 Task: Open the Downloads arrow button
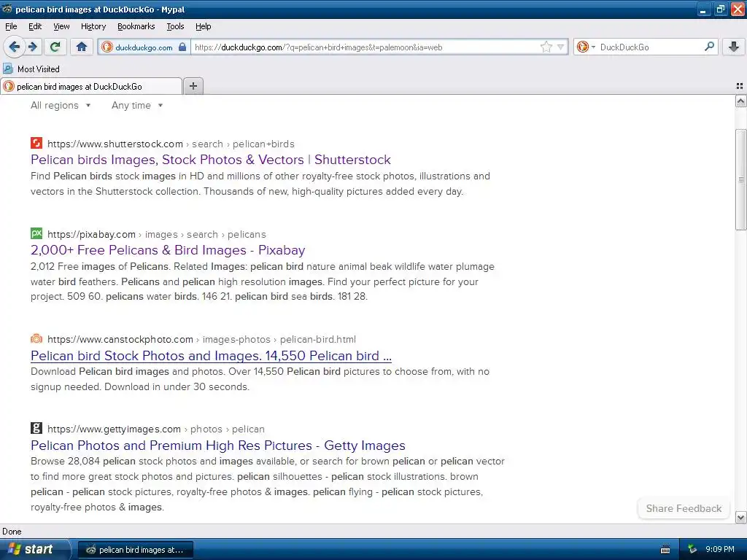(x=734, y=47)
